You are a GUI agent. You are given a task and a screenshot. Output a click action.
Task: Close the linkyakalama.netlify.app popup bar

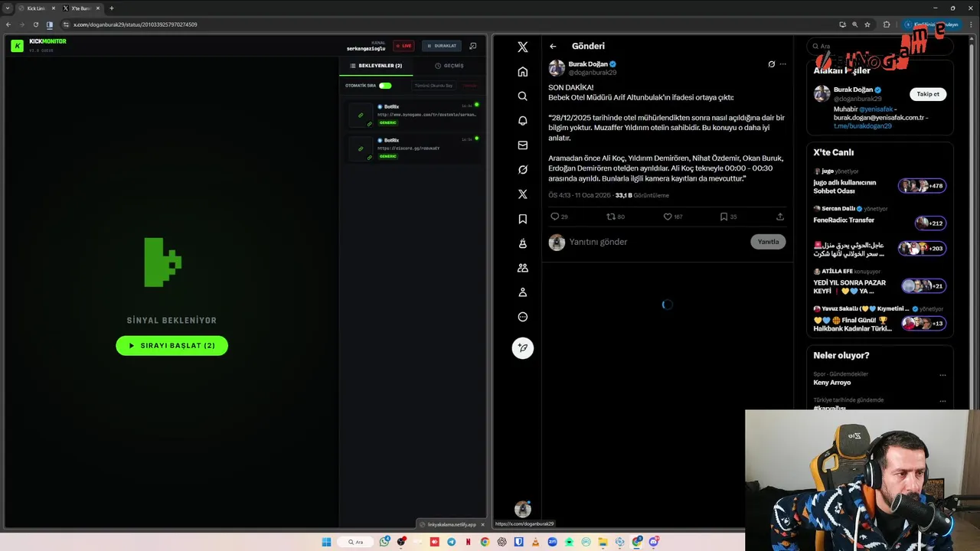(482, 524)
